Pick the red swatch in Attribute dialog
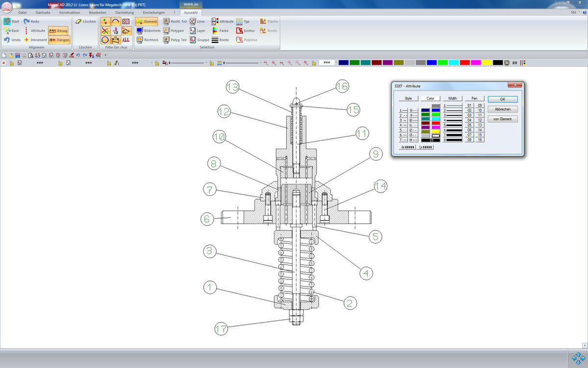This screenshot has height=368, width=588. 436,123
